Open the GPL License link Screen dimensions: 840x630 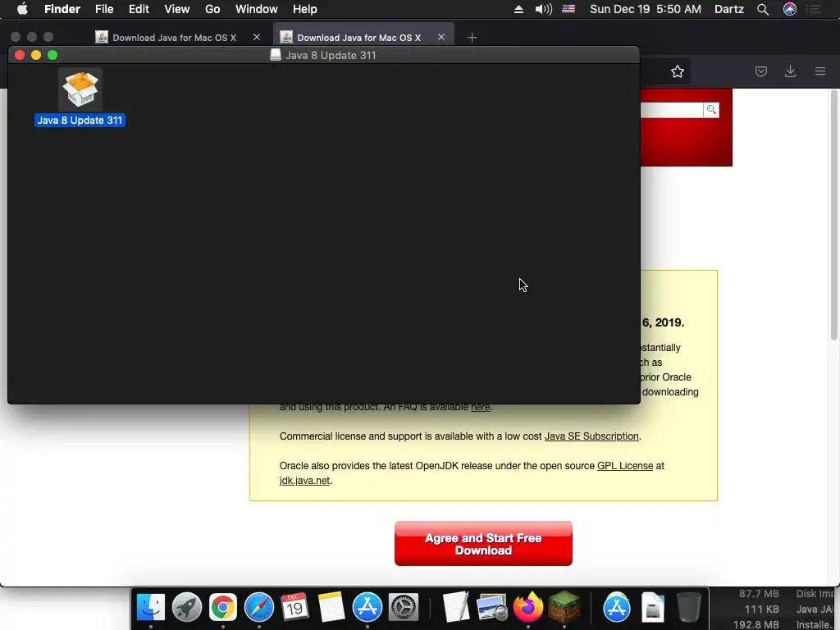pos(625,466)
